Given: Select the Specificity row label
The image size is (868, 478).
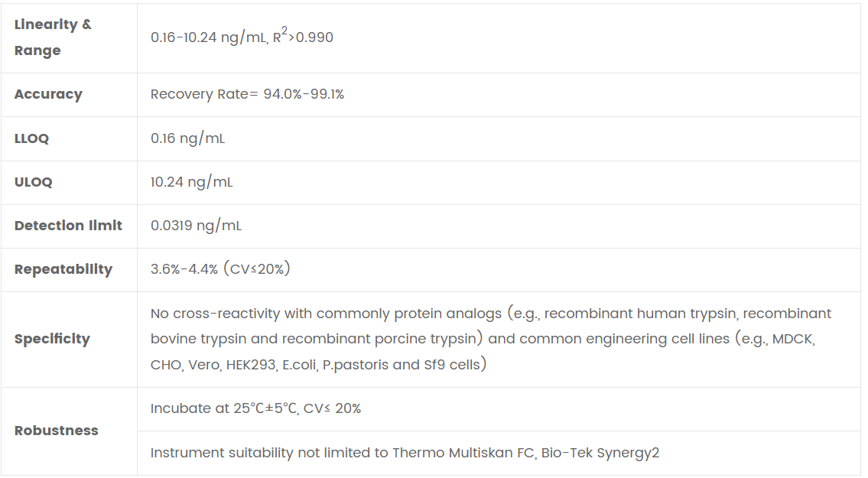Looking at the screenshot, I should 52,339.
